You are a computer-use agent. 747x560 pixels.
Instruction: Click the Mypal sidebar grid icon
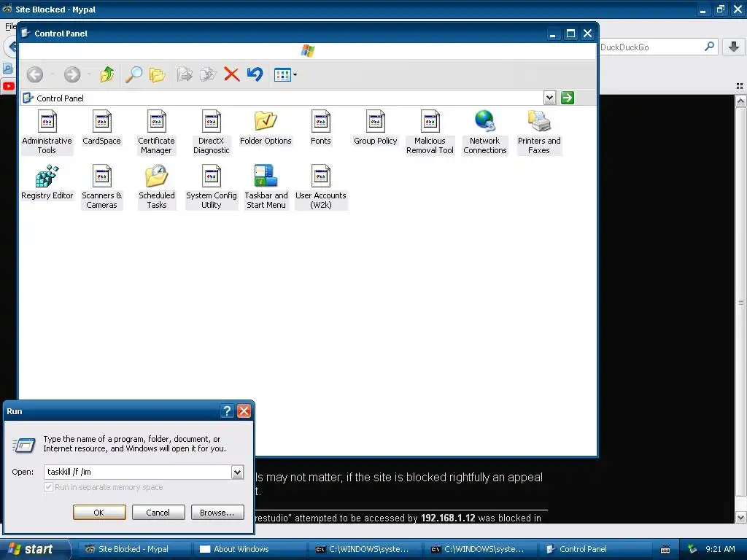tap(740, 86)
